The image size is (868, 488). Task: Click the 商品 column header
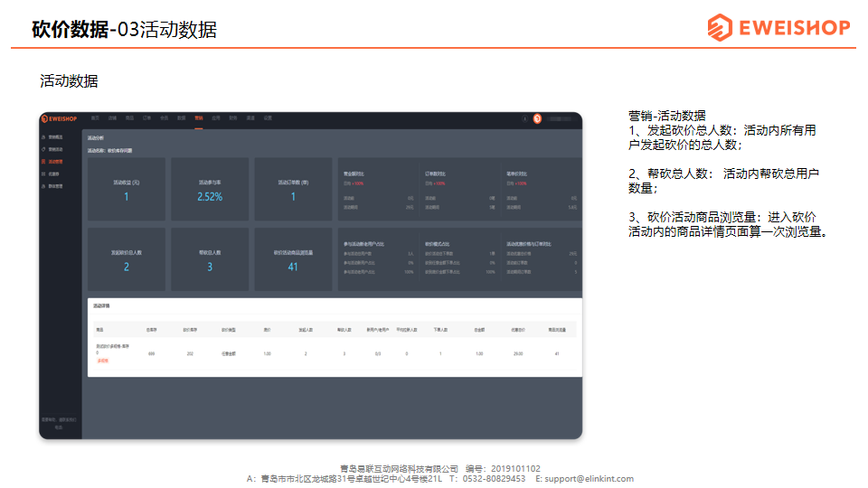click(99, 330)
